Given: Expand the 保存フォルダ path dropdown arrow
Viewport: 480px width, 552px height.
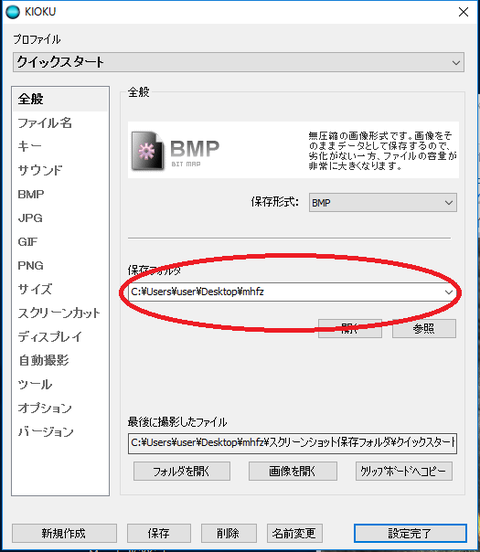Looking at the screenshot, I should [448, 292].
